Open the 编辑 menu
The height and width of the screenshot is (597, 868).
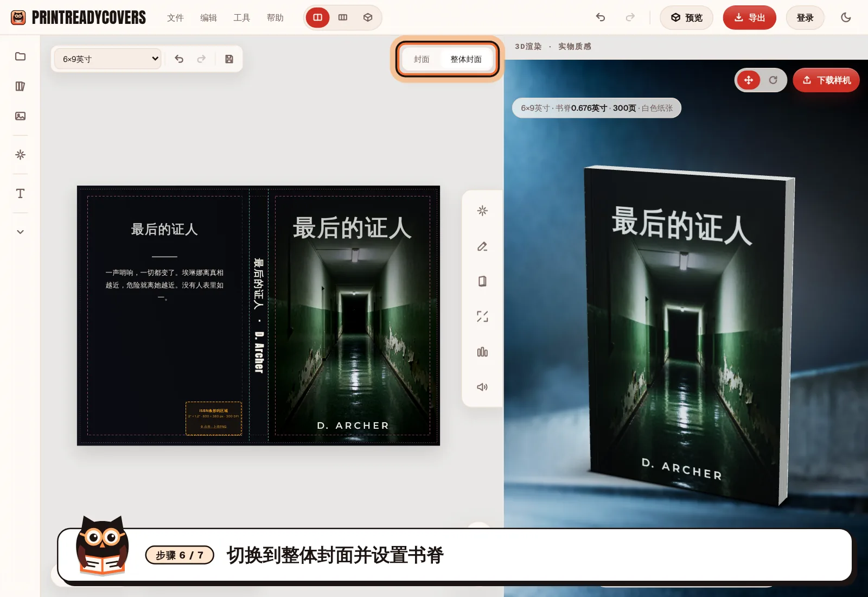[208, 18]
